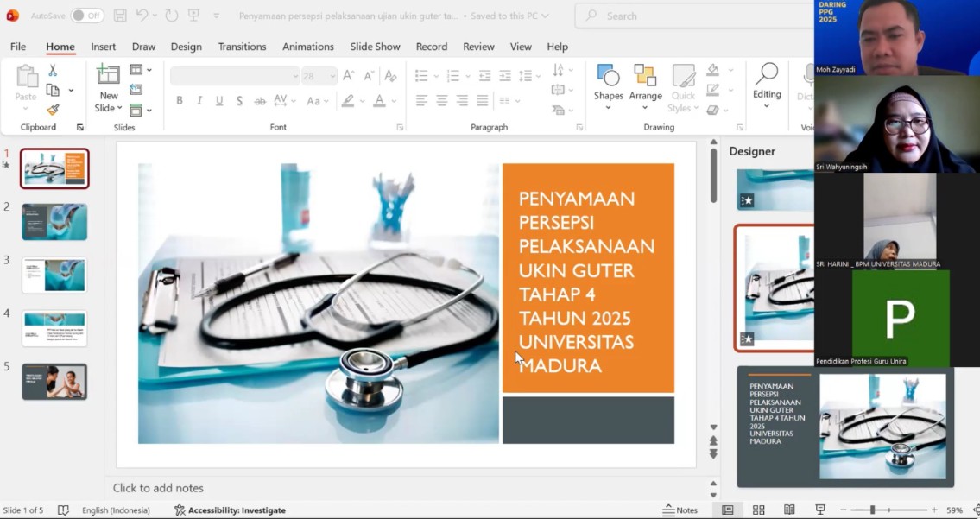Image resolution: width=980 pixels, height=519 pixels.
Task: Switch to Slide Sorter view icon
Action: point(758,510)
